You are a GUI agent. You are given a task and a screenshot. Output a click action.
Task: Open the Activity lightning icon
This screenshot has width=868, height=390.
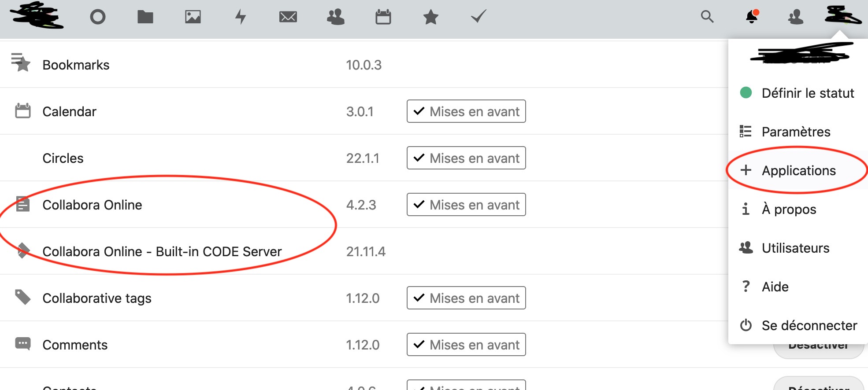point(240,17)
